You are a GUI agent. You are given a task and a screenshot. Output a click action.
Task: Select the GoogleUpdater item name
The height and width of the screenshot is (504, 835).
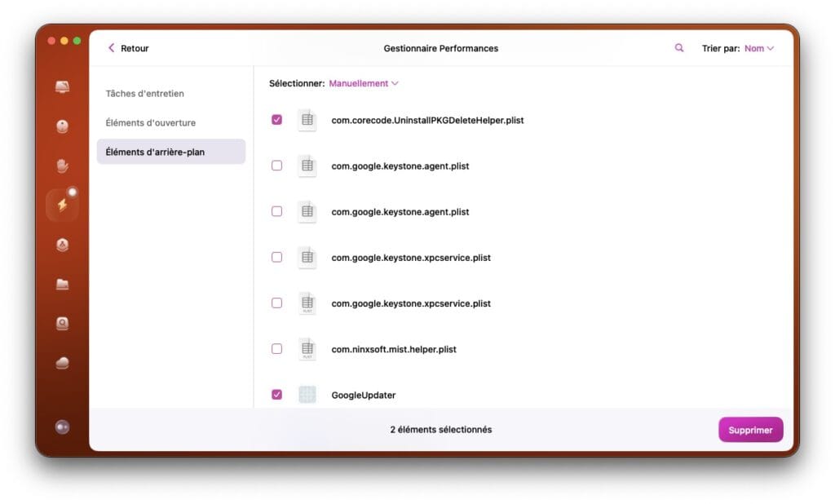[x=364, y=396]
